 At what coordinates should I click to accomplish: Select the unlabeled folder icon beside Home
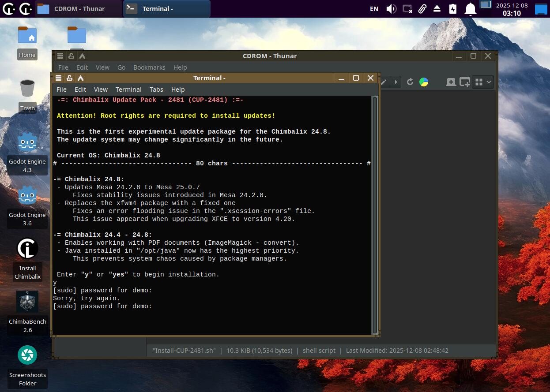pyautogui.click(x=77, y=35)
